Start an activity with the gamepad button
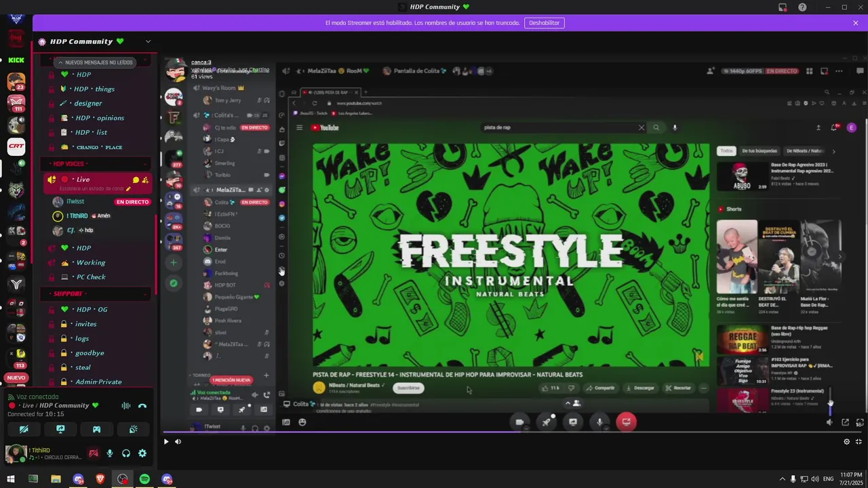 pyautogui.click(x=97, y=429)
